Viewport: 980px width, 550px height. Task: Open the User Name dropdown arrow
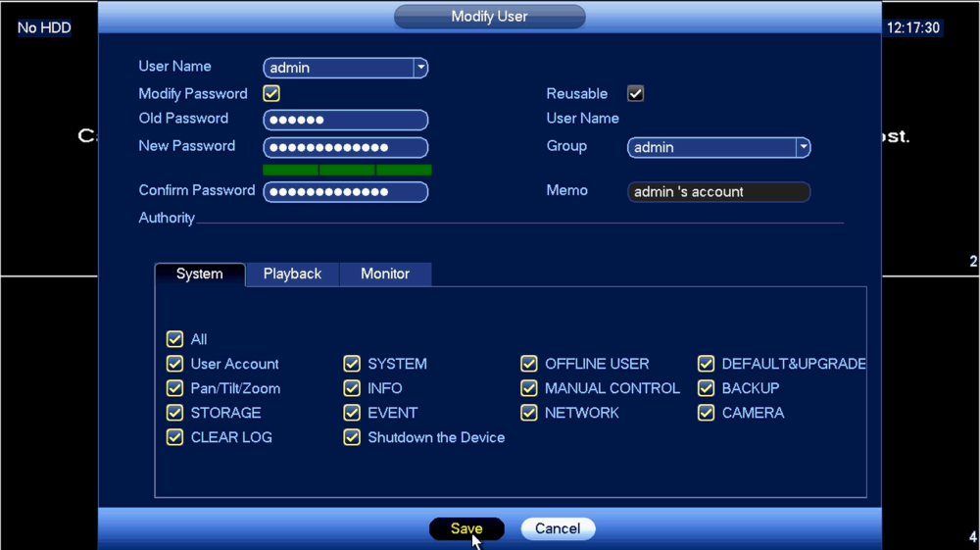coord(420,68)
